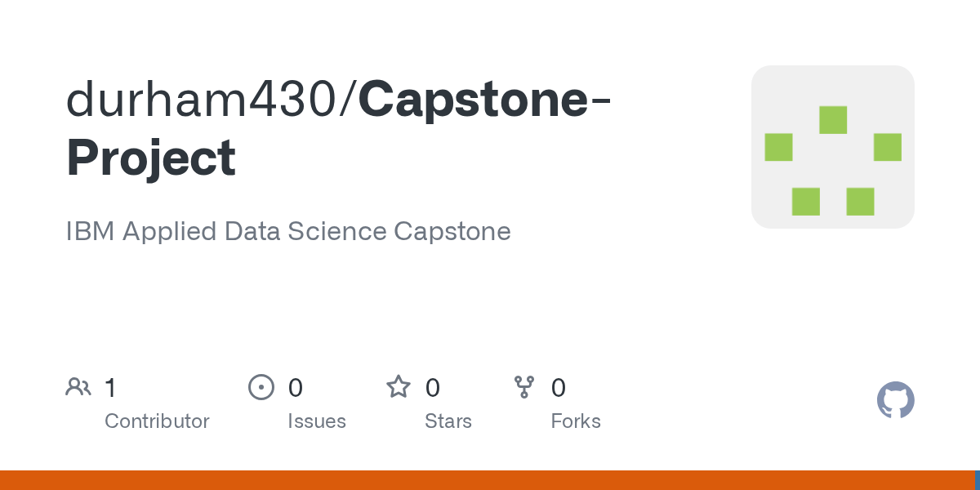The image size is (980, 490).
Task: Click the contributors people icon
Action: click(78, 387)
